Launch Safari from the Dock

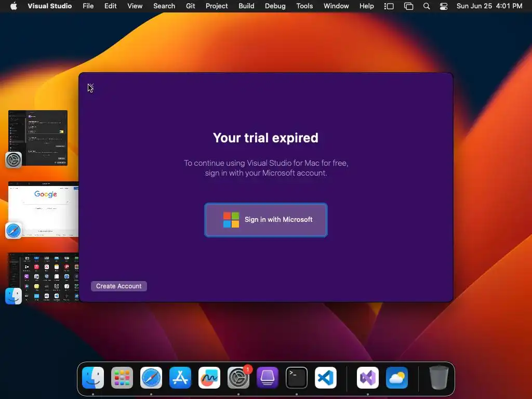click(151, 378)
